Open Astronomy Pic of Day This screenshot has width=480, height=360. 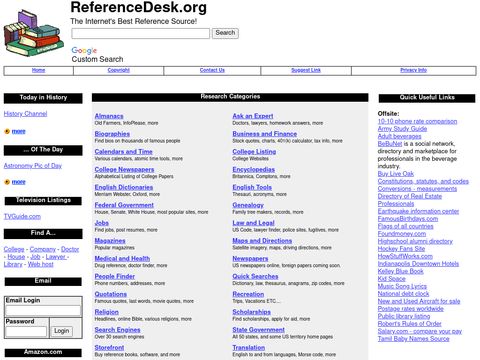pos(33,166)
